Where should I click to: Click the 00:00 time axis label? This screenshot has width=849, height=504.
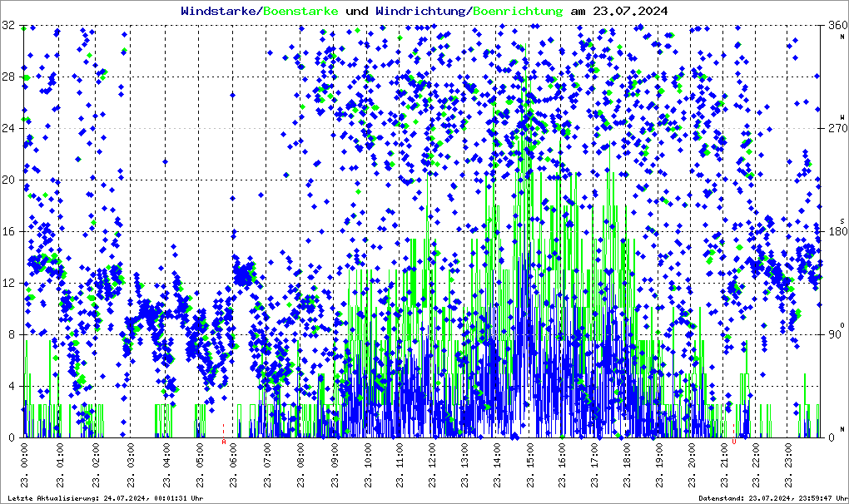24,465
